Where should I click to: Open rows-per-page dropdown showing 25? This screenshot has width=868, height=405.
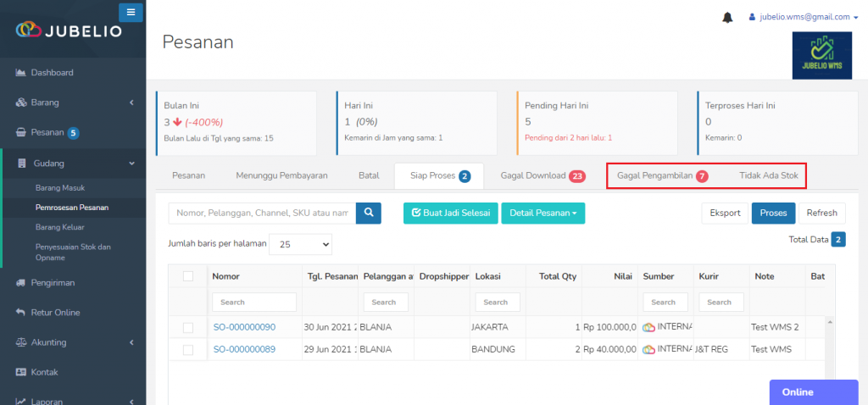click(x=300, y=244)
